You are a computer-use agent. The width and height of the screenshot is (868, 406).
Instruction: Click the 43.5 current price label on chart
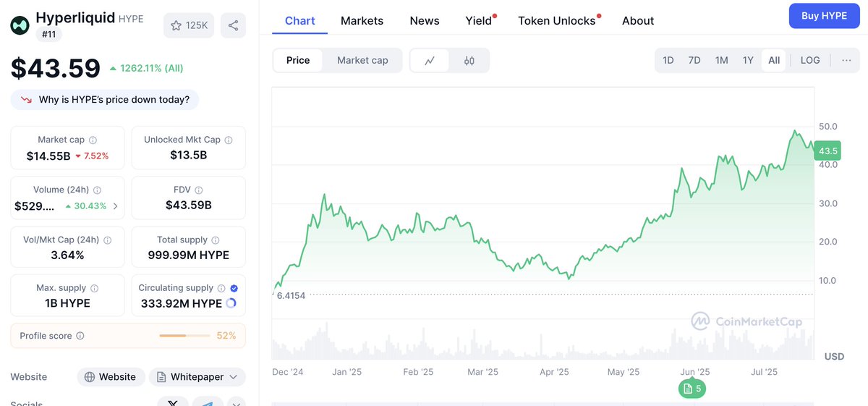(x=827, y=151)
